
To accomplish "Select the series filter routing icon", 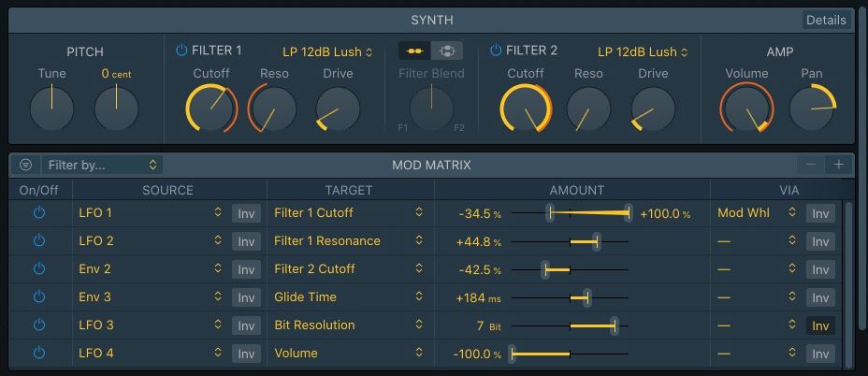I will point(413,51).
